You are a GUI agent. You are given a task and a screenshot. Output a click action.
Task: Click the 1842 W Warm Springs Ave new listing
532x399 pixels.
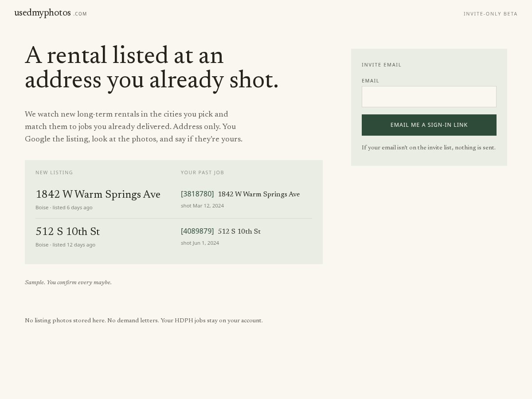coord(98,194)
